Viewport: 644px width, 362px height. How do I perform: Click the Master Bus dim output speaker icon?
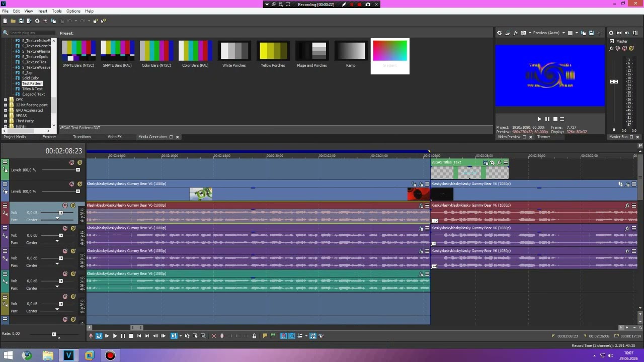click(x=627, y=33)
